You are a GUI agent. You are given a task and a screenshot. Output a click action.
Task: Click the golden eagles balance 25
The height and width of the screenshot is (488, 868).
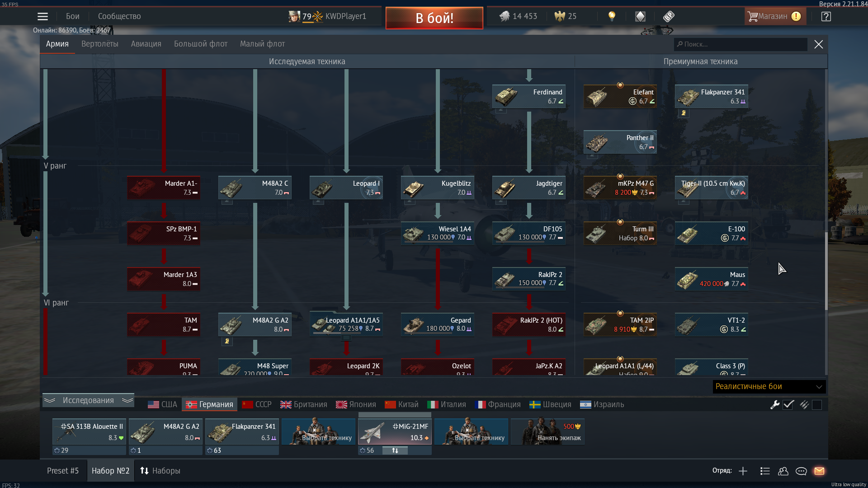click(566, 16)
